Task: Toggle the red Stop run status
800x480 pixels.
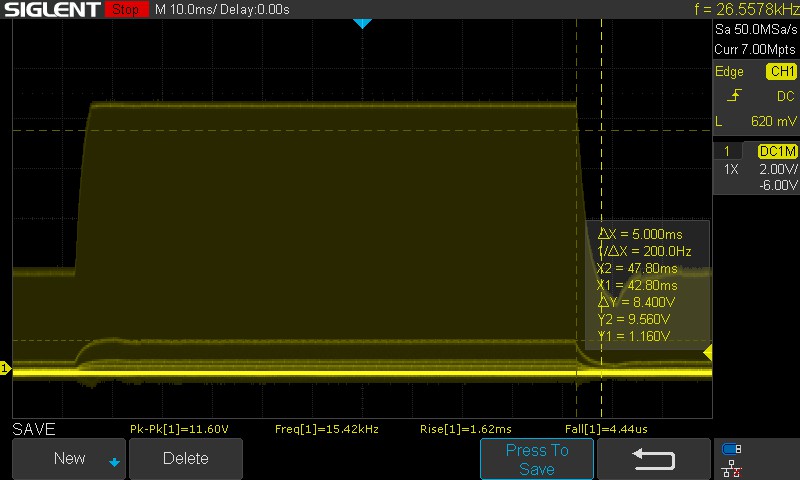Action: click(126, 9)
